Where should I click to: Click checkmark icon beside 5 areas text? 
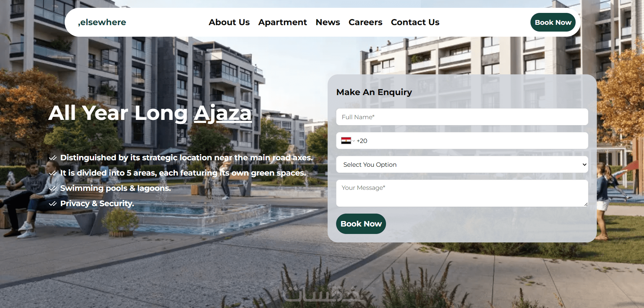(53, 173)
